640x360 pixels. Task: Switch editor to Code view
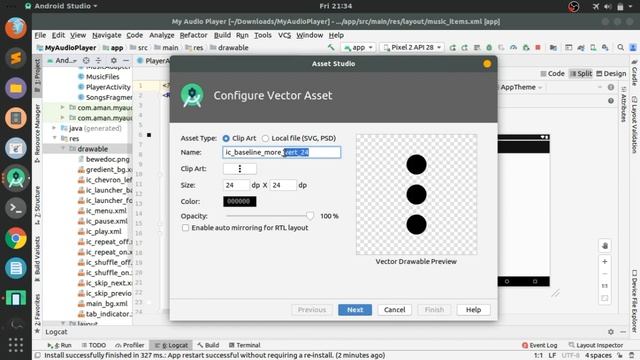[552, 73]
